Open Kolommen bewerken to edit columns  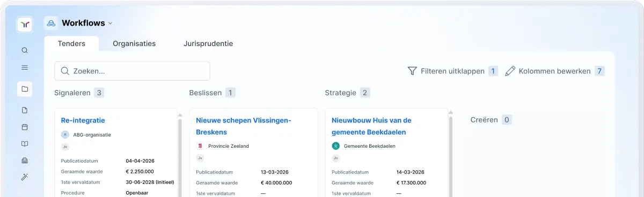point(555,71)
